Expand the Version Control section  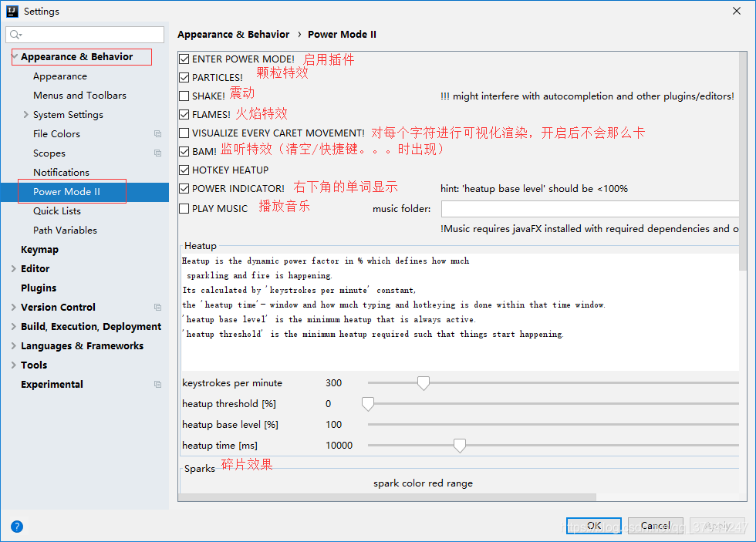(x=14, y=308)
